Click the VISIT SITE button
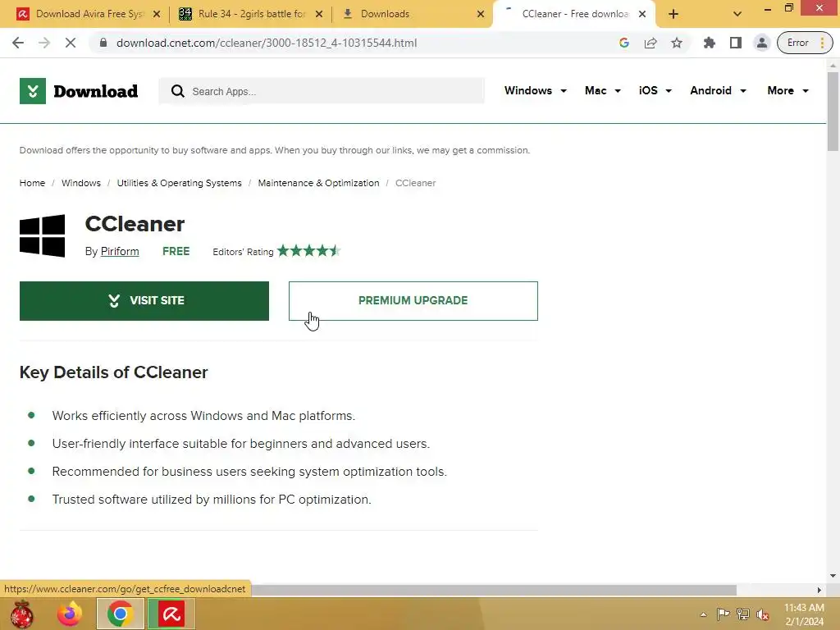 coord(144,301)
